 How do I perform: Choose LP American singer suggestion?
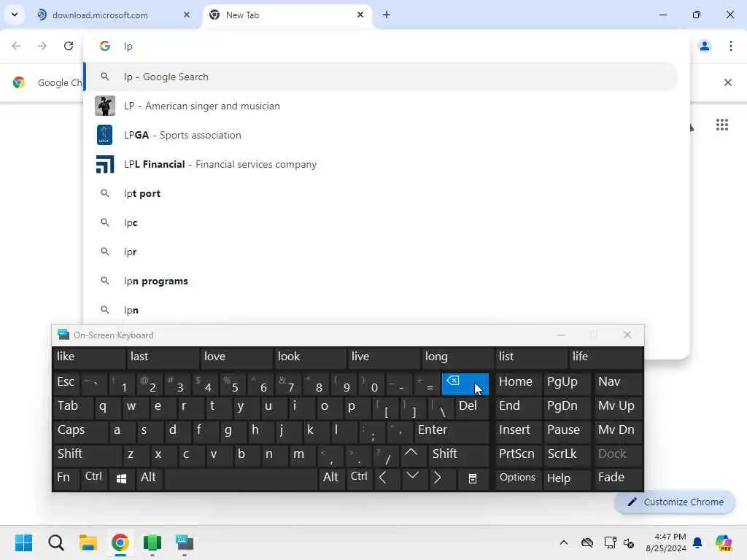pos(381,106)
